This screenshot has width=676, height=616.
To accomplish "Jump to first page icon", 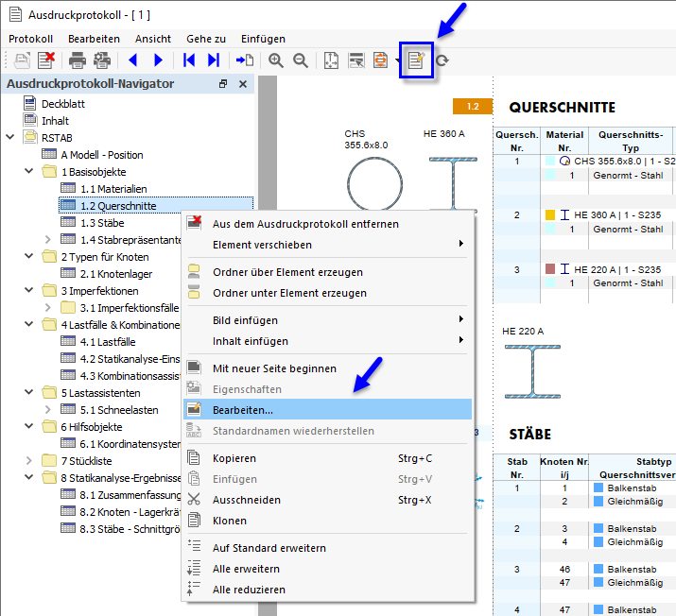I will [189, 60].
